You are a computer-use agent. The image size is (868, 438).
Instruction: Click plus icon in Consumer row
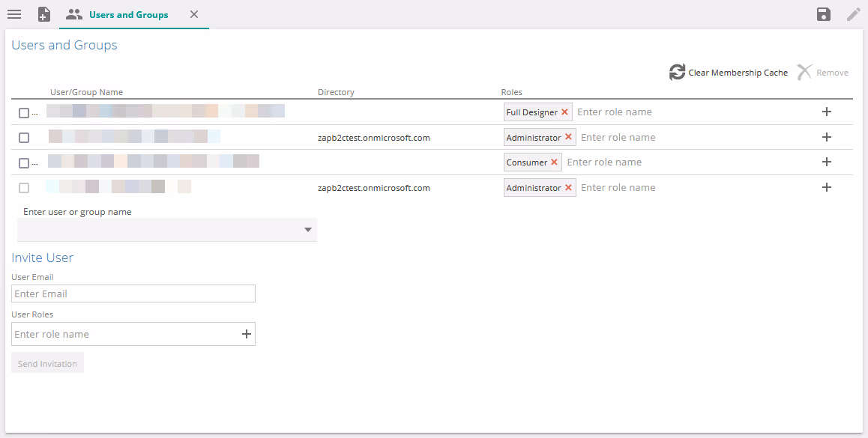827,162
